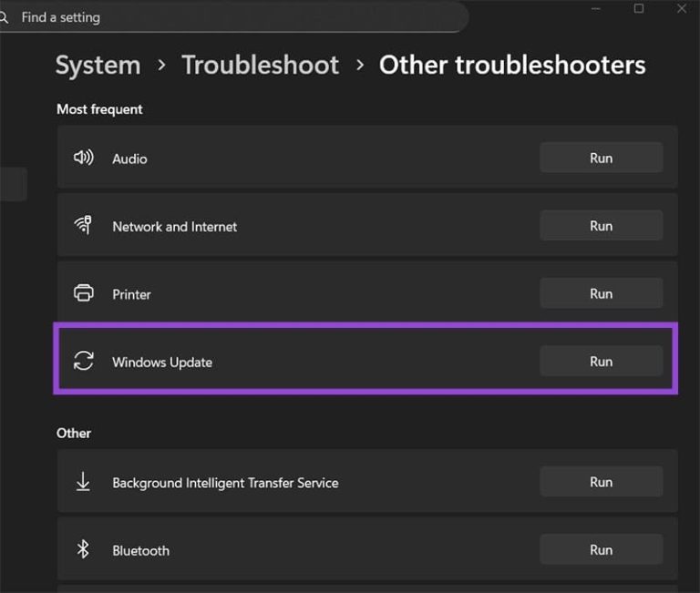Run the Audio troubleshooter
700x593 pixels.
point(601,158)
